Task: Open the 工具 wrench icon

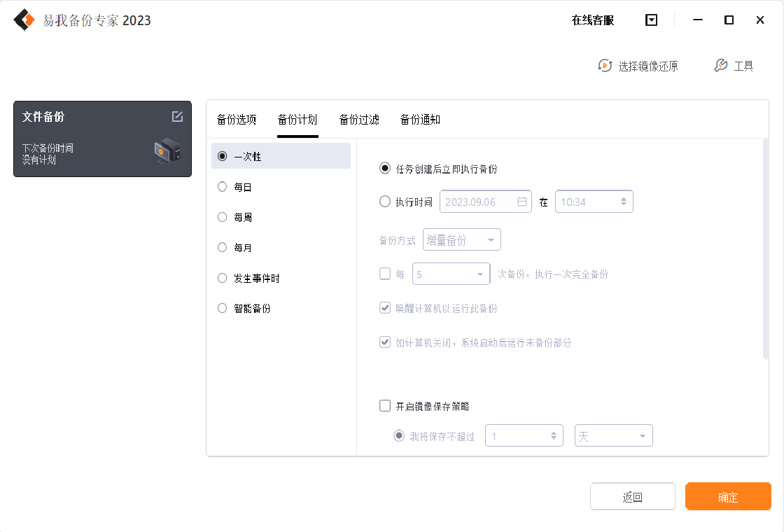Action: pyautogui.click(x=720, y=66)
